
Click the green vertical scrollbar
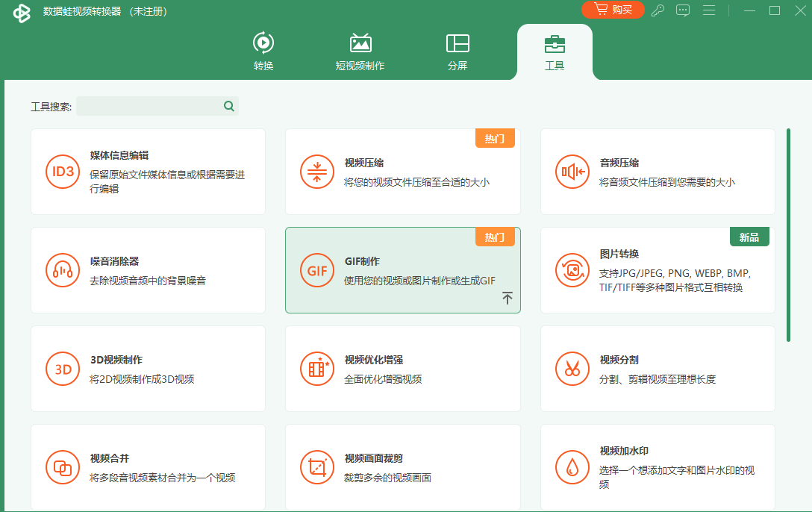pyautogui.click(x=788, y=235)
